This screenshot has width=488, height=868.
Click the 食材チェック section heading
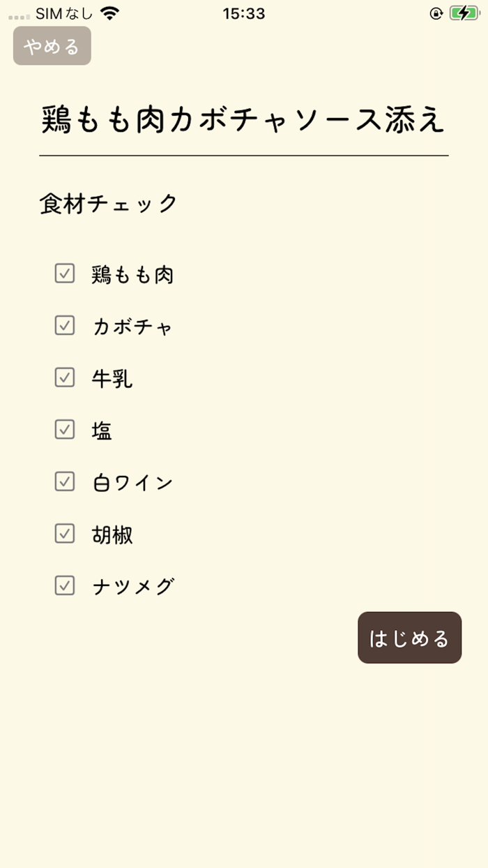click(108, 202)
